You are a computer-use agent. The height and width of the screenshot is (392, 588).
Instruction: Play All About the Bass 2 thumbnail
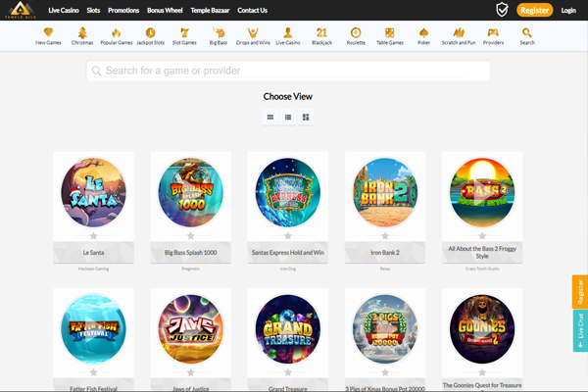click(482, 192)
